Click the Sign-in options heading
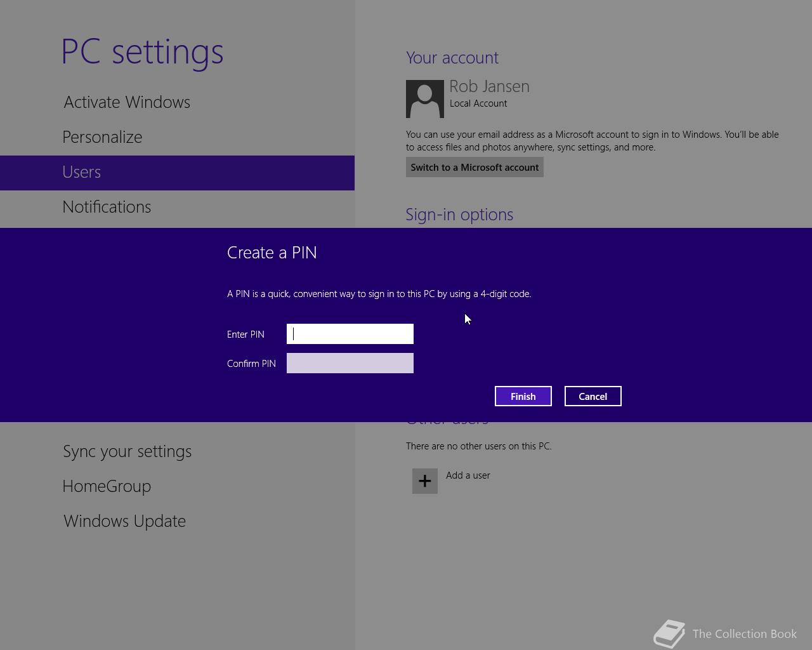Image resolution: width=812 pixels, height=650 pixels. [x=459, y=215]
